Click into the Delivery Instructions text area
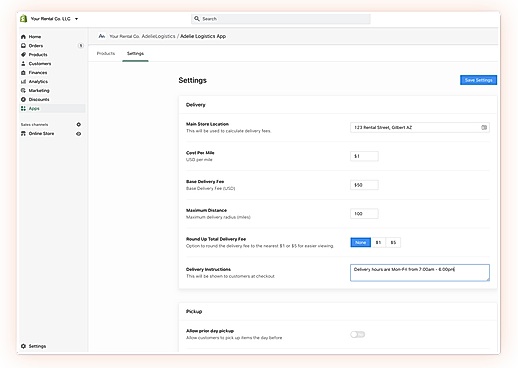 pos(420,273)
